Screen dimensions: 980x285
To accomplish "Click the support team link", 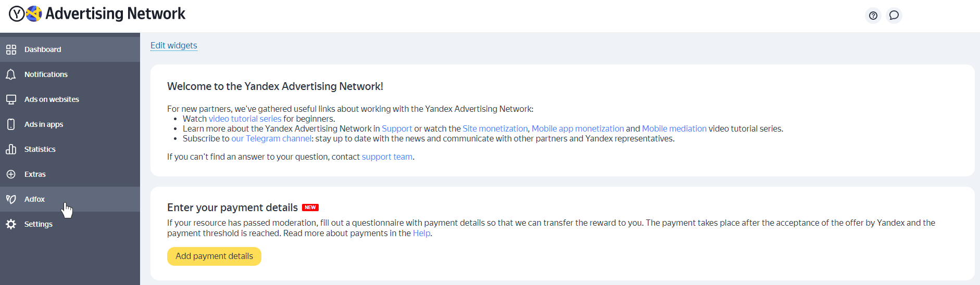I will pyautogui.click(x=387, y=157).
